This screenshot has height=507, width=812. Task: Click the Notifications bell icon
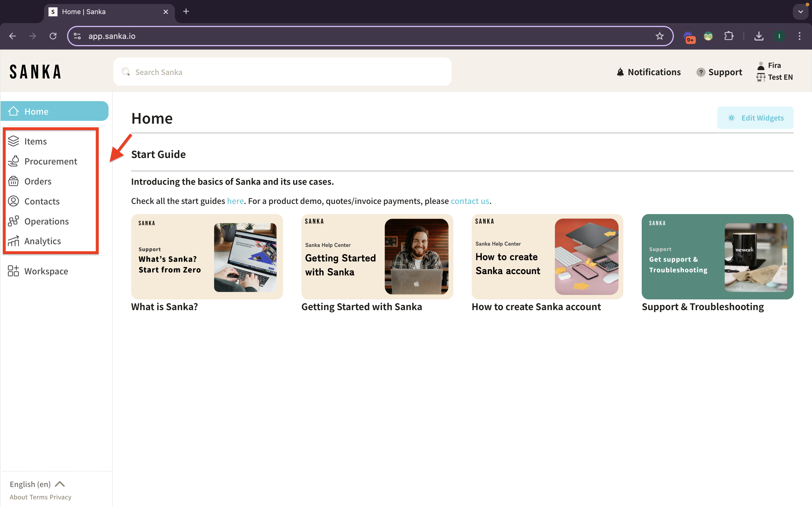(620, 72)
